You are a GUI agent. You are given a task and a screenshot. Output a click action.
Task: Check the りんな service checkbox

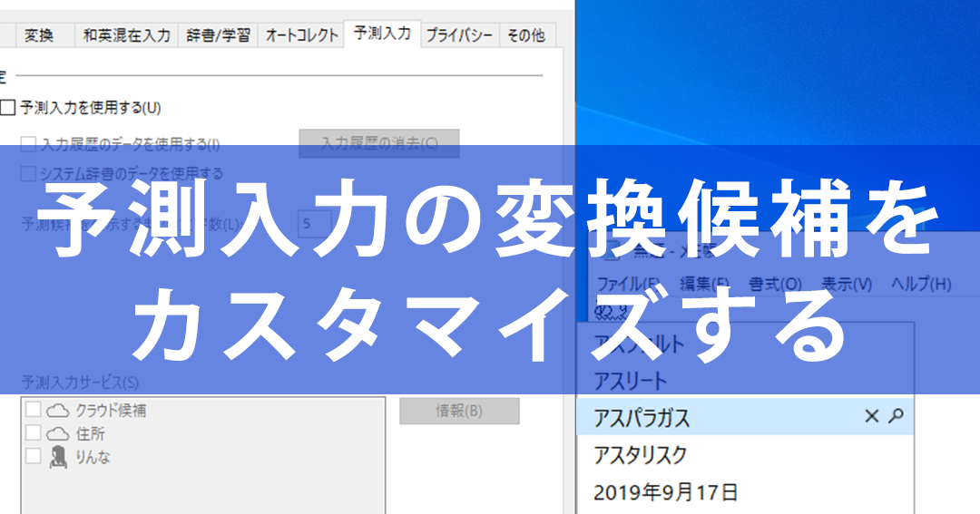[34, 456]
